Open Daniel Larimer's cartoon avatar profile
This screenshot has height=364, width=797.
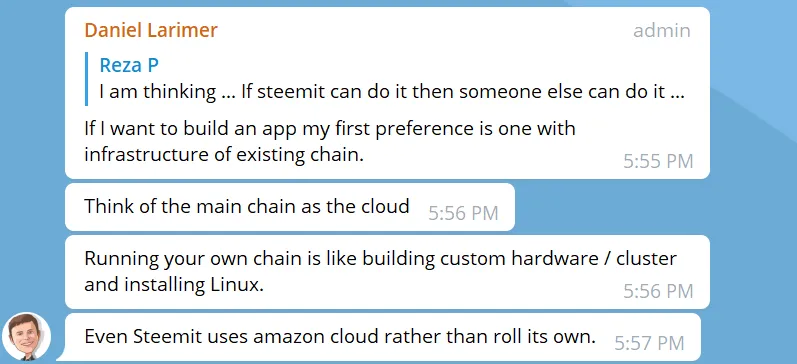[26, 337]
